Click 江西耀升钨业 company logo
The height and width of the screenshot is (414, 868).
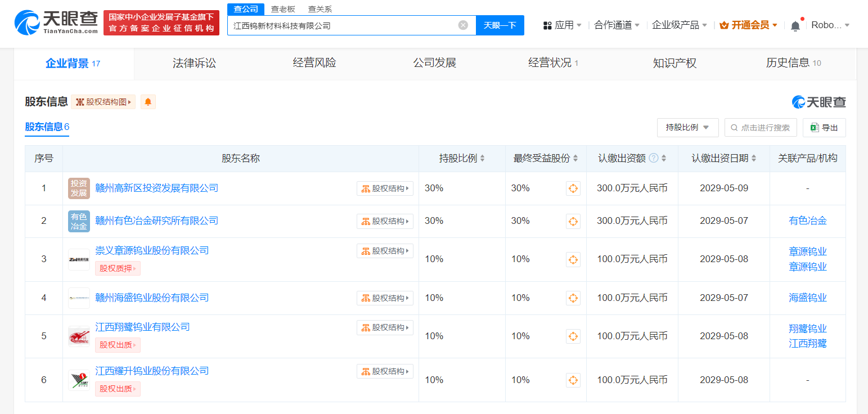tap(79, 380)
